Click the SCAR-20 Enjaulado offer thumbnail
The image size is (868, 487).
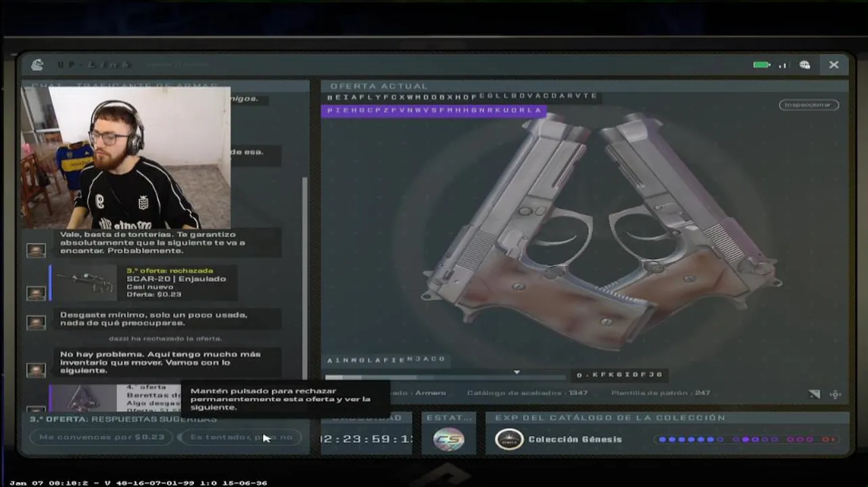(x=85, y=283)
